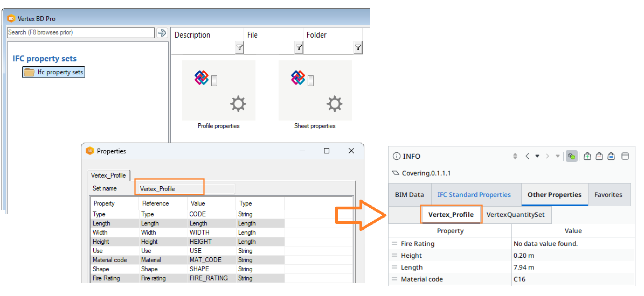Screen dimensions: 644x296
Task: Click the Length row handle icon
Action: pos(394,267)
